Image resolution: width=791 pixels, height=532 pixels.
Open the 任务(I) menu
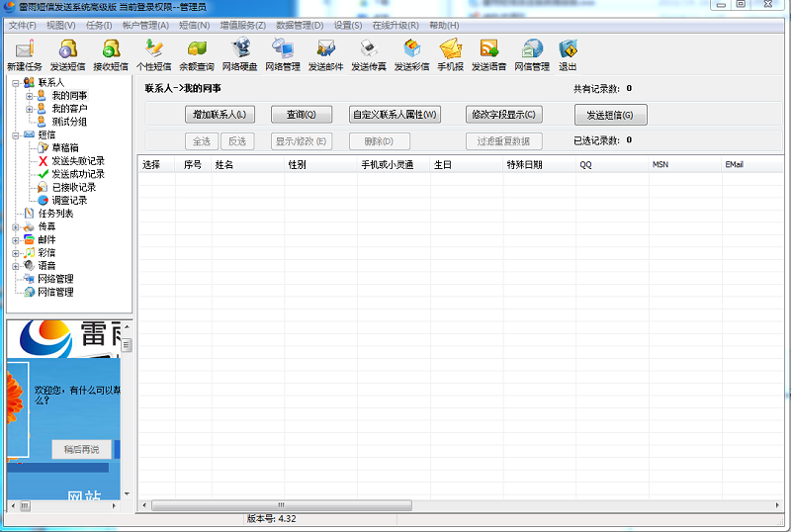click(99, 26)
